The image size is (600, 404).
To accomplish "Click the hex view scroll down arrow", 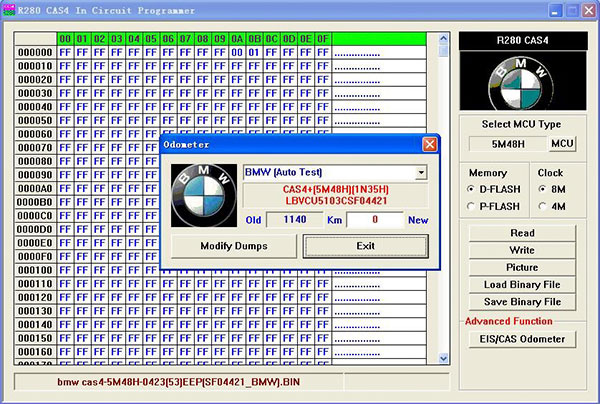I will [x=443, y=358].
